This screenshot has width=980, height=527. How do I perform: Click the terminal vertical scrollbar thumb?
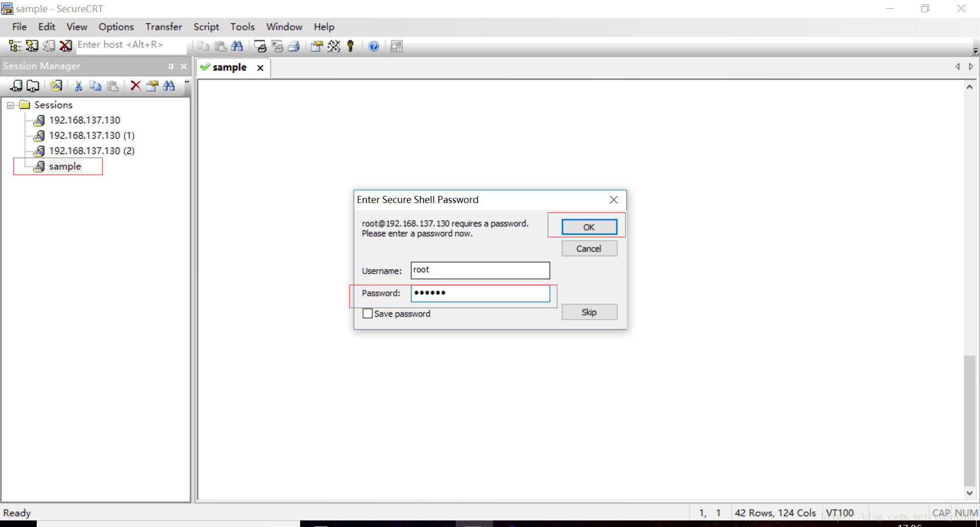pos(969,420)
